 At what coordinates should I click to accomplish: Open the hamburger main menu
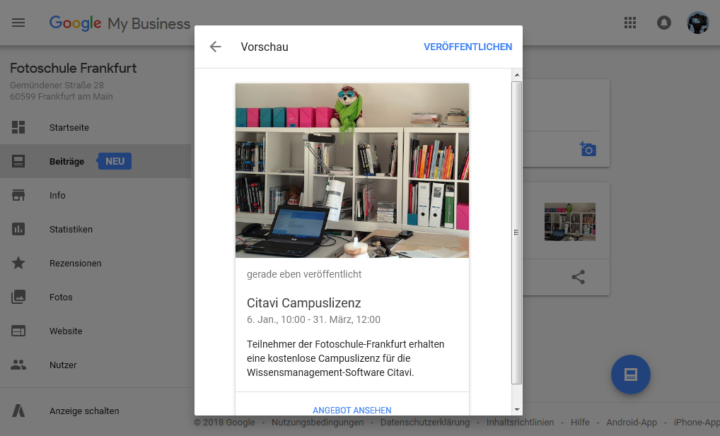(19, 23)
